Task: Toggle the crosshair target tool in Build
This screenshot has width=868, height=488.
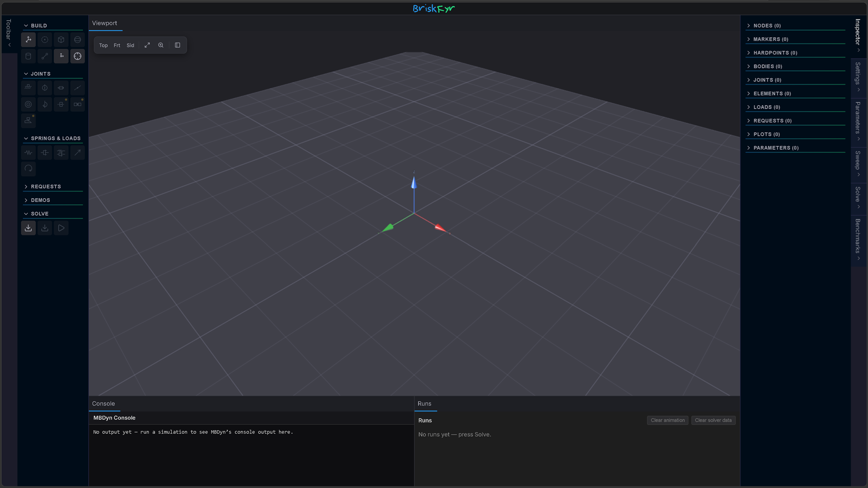Action: coord(77,56)
